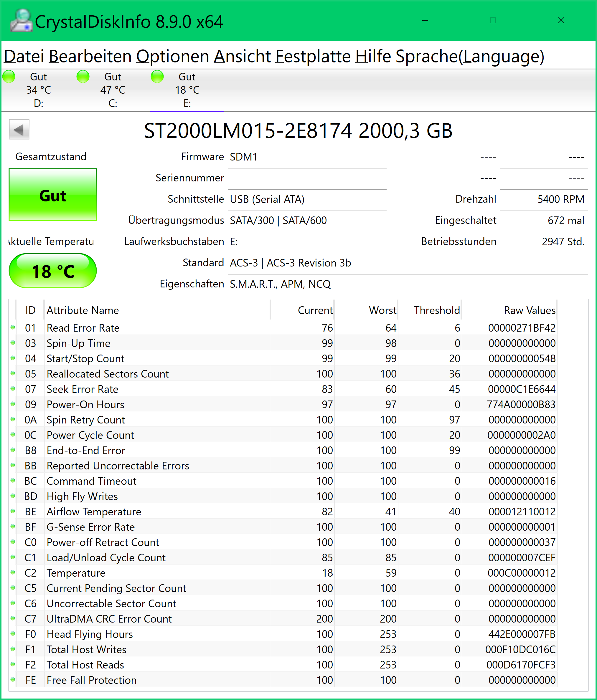Viewport: 597px width, 700px height.
Task: Click status dot for UltraDMA CRC Error Count
Action: click(x=13, y=618)
